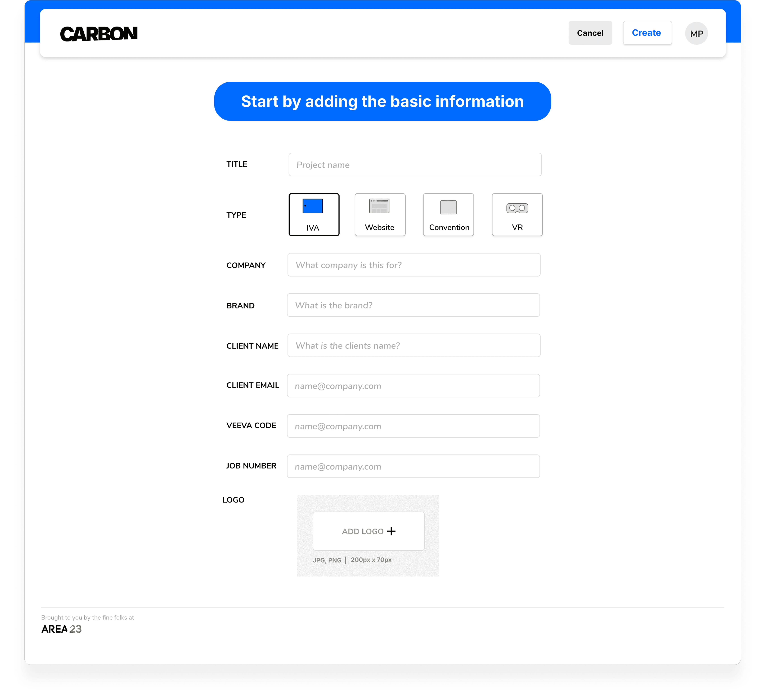Click the plus icon next to Add Logo
The width and height of the screenshot is (765, 700).
tap(391, 531)
